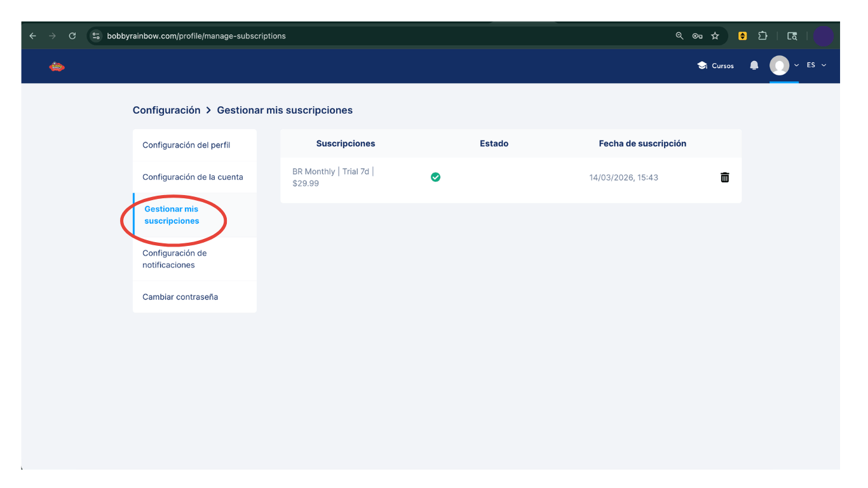Open Configuración de la cuenta in sidebar

194,177
